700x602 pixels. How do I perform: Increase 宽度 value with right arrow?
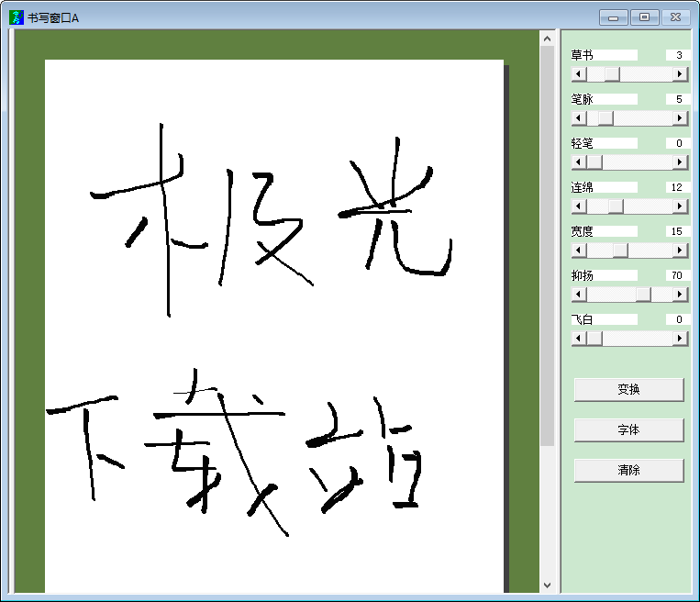pos(680,251)
